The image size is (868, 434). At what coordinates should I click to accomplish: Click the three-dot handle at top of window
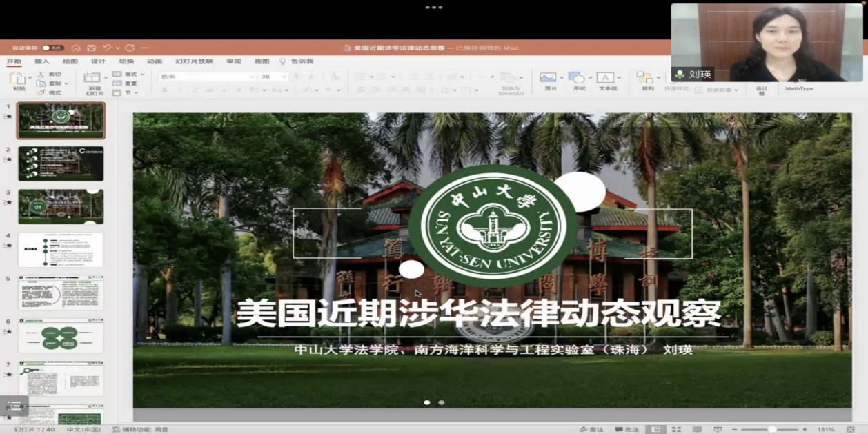(434, 7)
